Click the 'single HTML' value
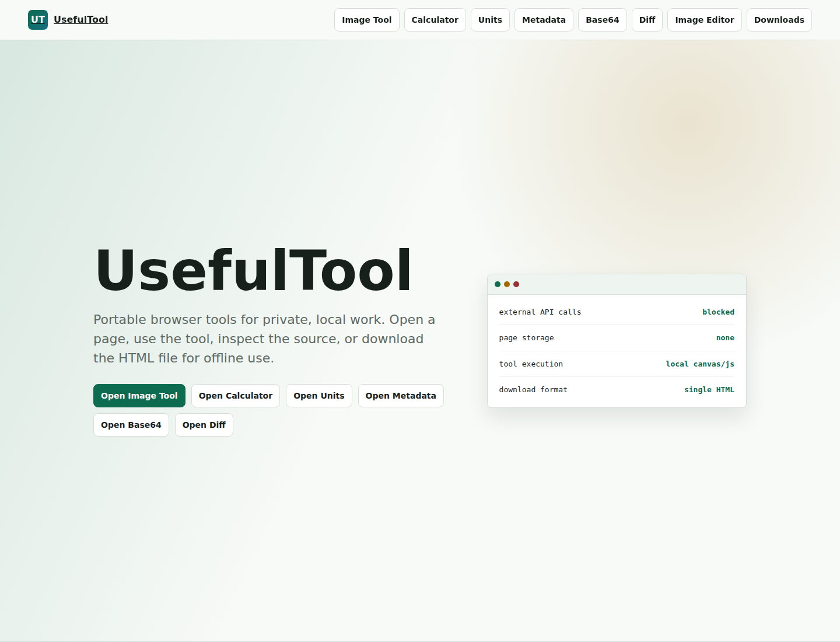 [709, 390]
